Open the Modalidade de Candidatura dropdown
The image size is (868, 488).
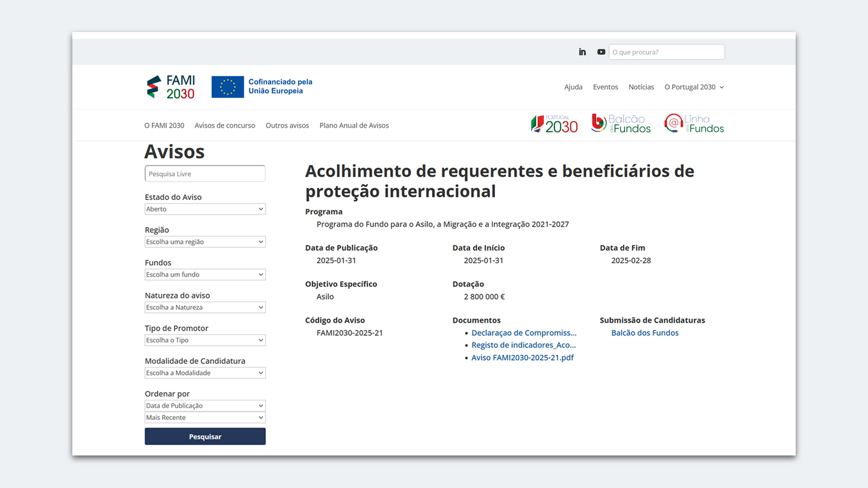205,373
